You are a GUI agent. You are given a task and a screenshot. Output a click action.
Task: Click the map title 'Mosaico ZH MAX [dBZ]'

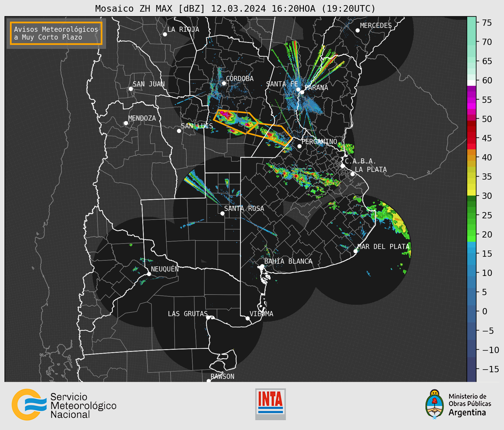[x=150, y=9]
